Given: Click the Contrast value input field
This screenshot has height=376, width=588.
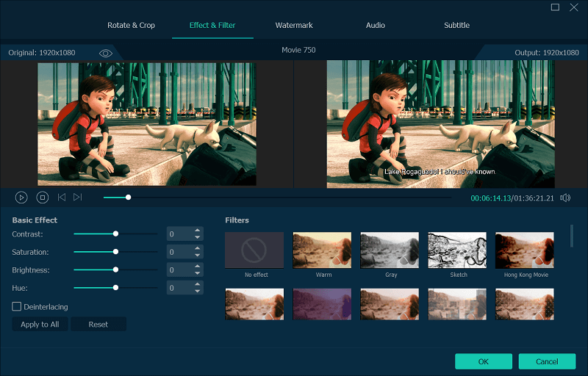Looking at the screenshot, I should click(180, 234).
